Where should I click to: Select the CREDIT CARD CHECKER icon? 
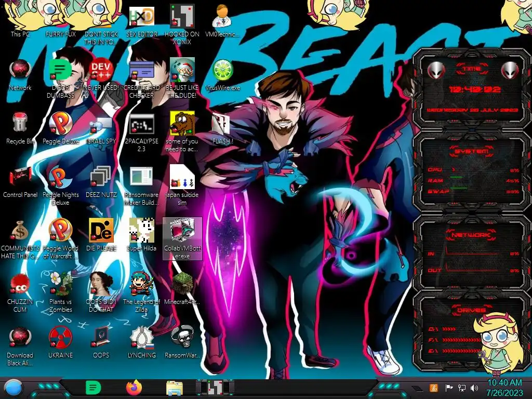click(141, 79)
